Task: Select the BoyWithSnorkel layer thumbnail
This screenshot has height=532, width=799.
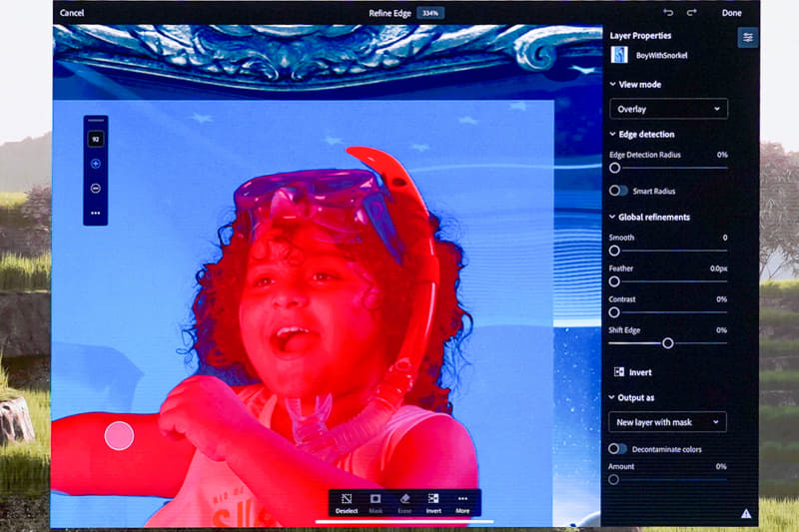Action: click(x=619, y=55)
